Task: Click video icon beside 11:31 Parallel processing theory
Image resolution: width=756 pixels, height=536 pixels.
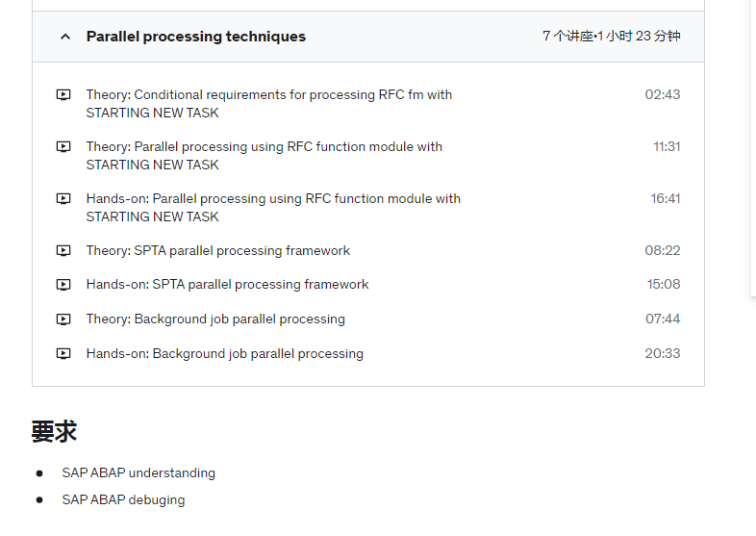Action: [63, 146]
